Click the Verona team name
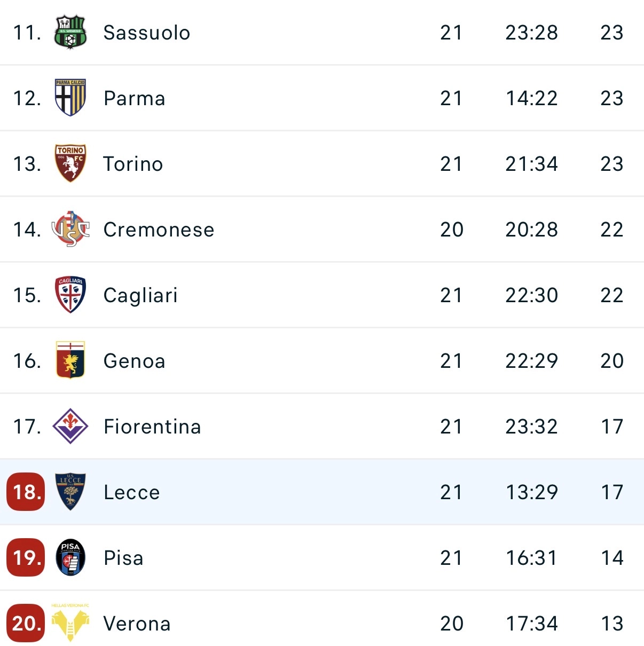Screen dimensions: 644x646 point(137,623)
